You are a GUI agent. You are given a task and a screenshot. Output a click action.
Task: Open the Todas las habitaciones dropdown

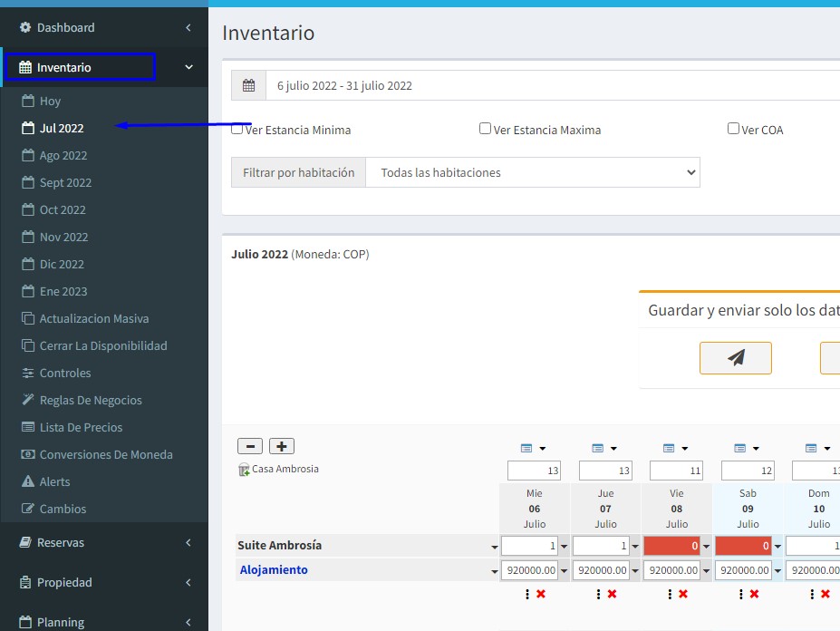pos(532,172)
